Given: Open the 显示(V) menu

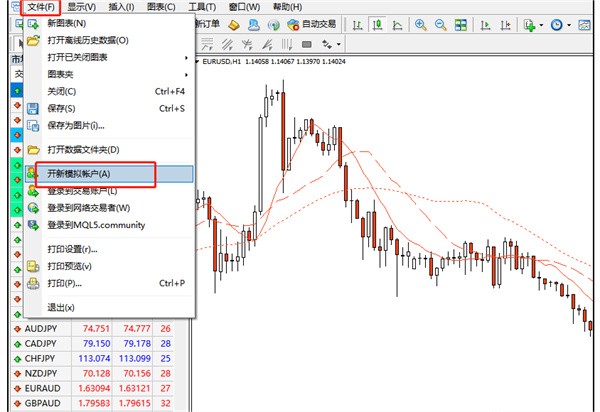Looking at the screenshot, I should tap(81, 7).
